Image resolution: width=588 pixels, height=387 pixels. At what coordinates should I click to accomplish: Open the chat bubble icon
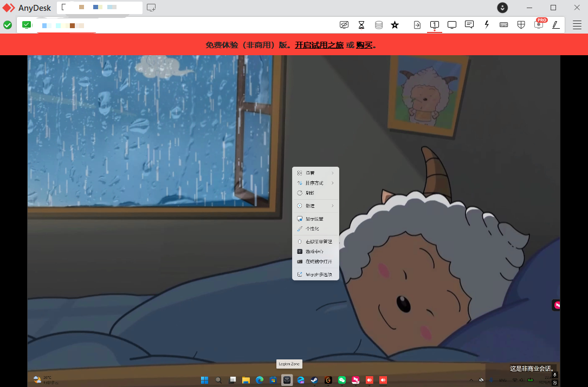point(469,25)
